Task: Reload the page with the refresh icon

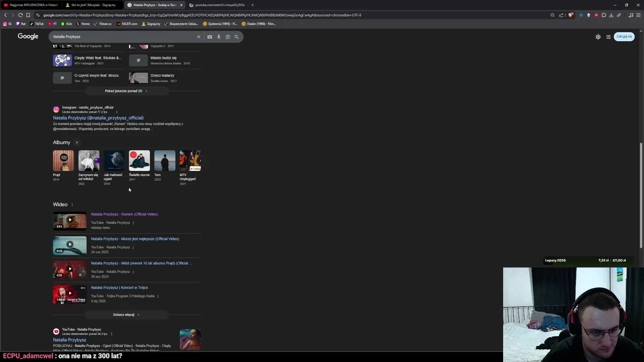Action: [x=20, y=15]
